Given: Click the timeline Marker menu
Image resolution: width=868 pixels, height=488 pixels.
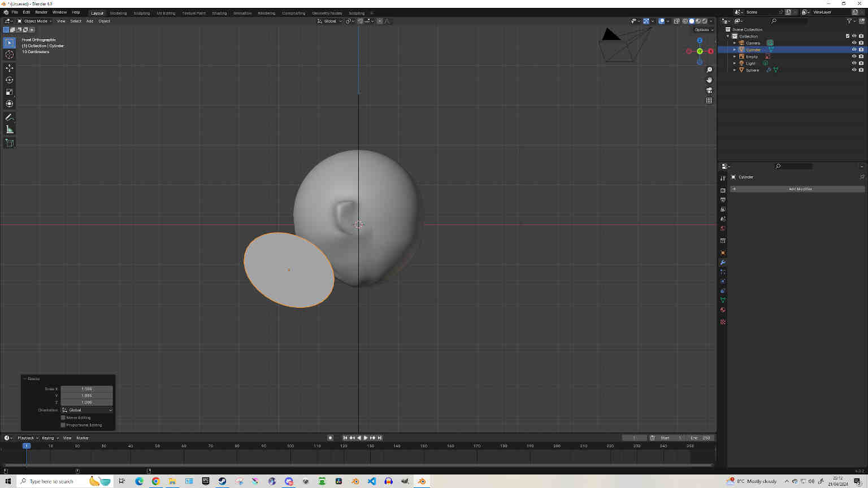Looking at the screenshot, I should pos(83,438).
